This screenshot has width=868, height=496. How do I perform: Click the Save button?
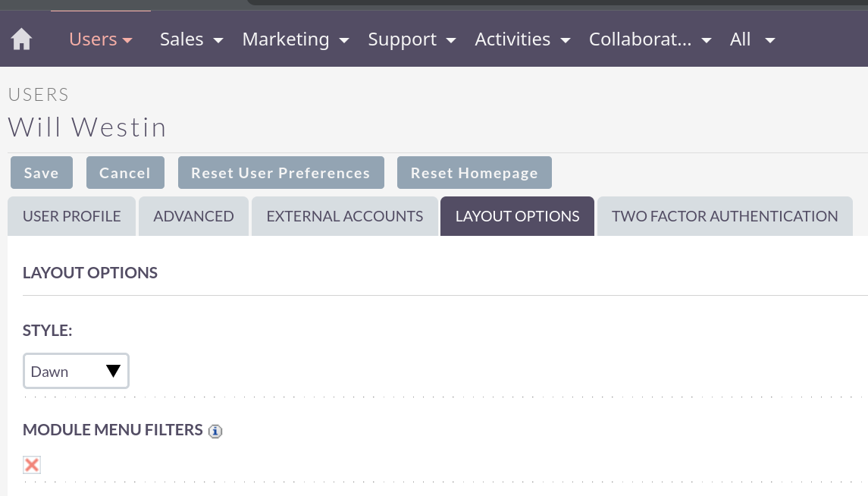coord(41,173)
